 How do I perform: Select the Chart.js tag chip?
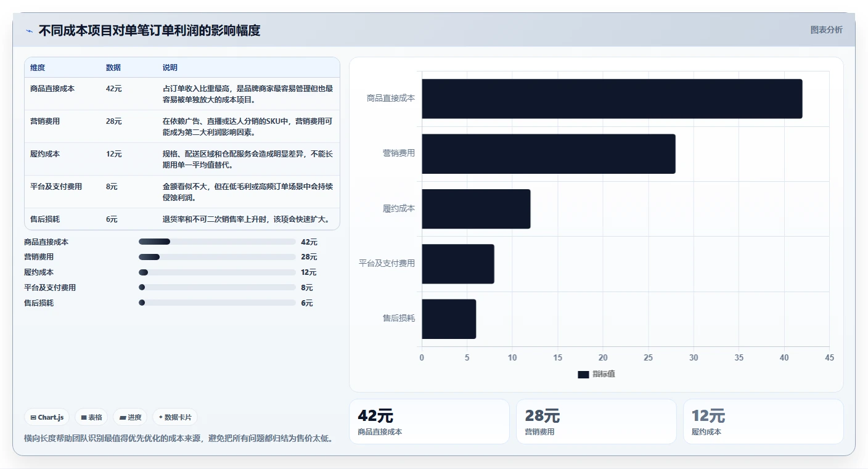click(x=47, y=417)
